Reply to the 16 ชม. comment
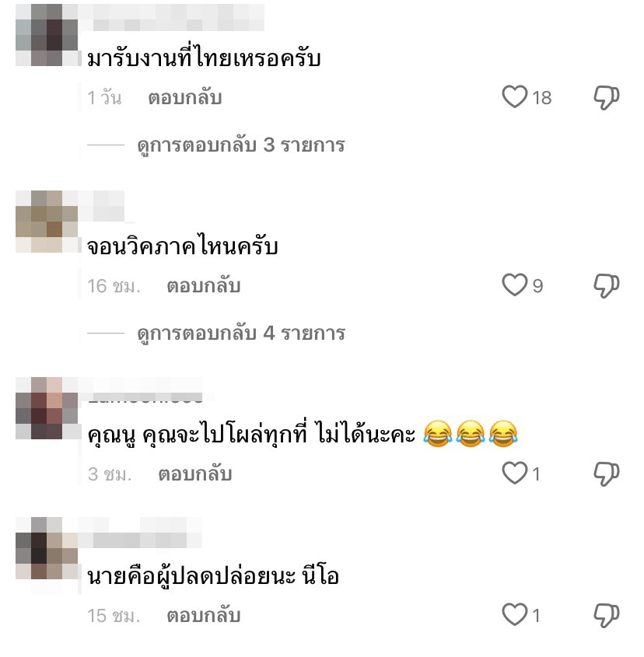This screenshot has height=657, width=644. pyautogui.click(x=203, y=286)
